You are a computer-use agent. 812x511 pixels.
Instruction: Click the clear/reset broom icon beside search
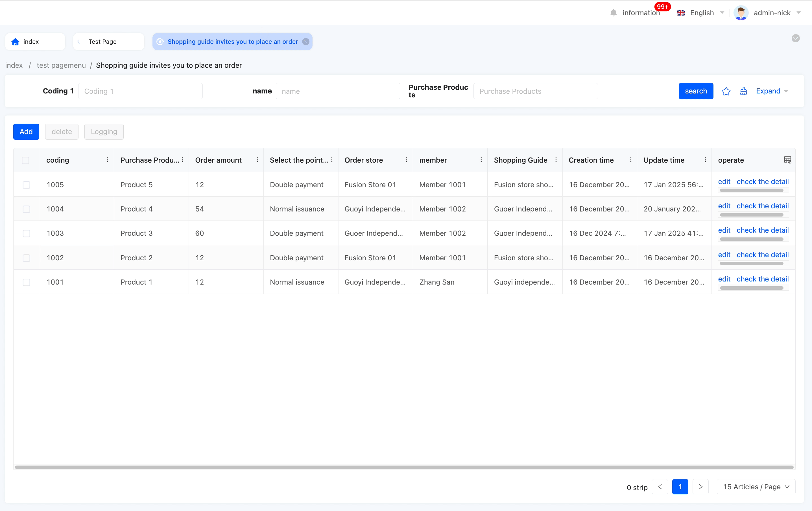click(x=743, y=91)
